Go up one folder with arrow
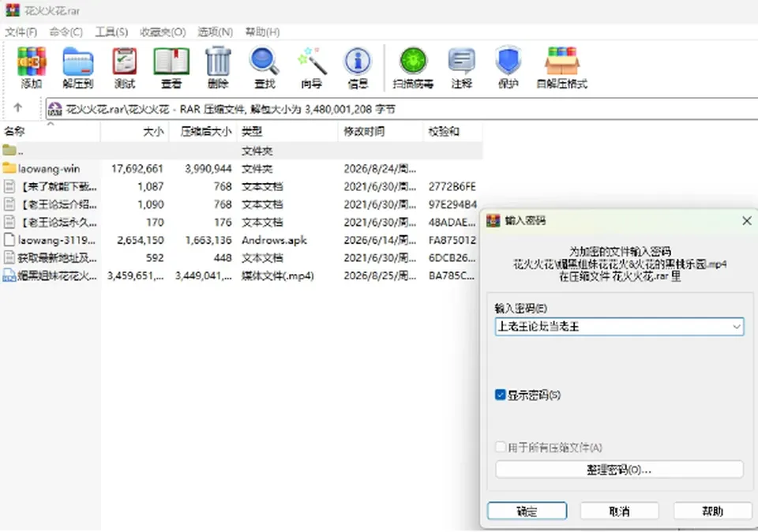Viewport: 758px width, 532px height. (x=18, y=108)
